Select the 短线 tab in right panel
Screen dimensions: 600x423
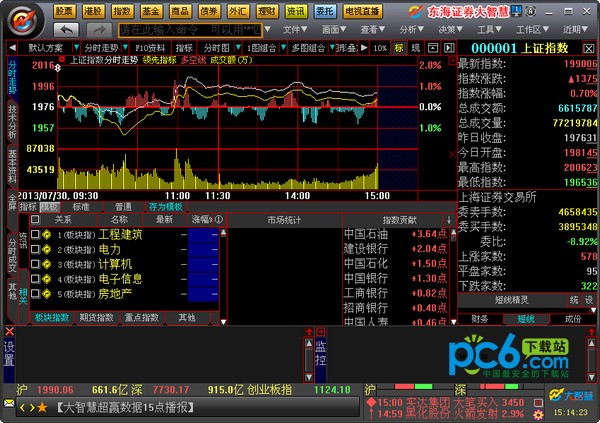point(526,319)
